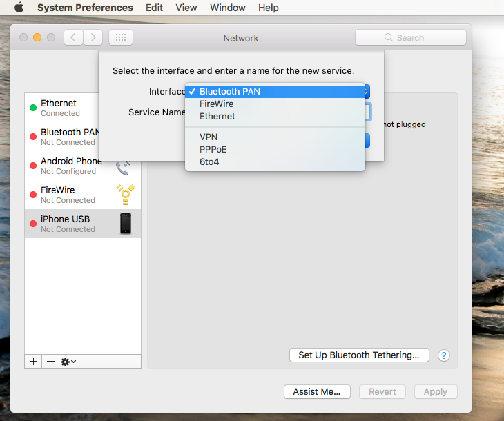Open help with question mark button
Image resolution: width=504 pixels, height=421 pixels.
point(443,355)
